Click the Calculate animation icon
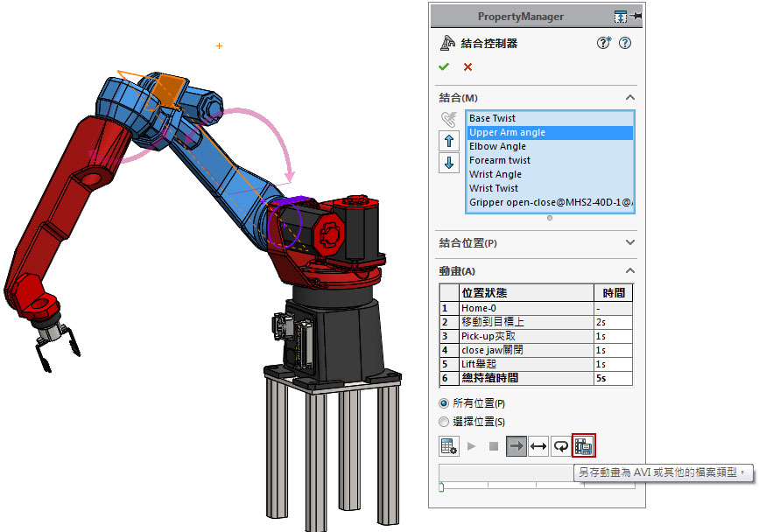759x532 pixels. coord(449,446)
